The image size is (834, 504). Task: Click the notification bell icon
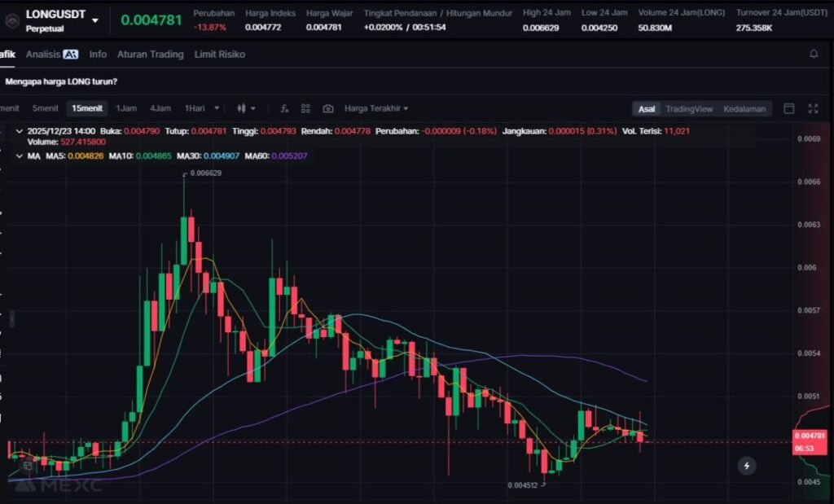813,55
